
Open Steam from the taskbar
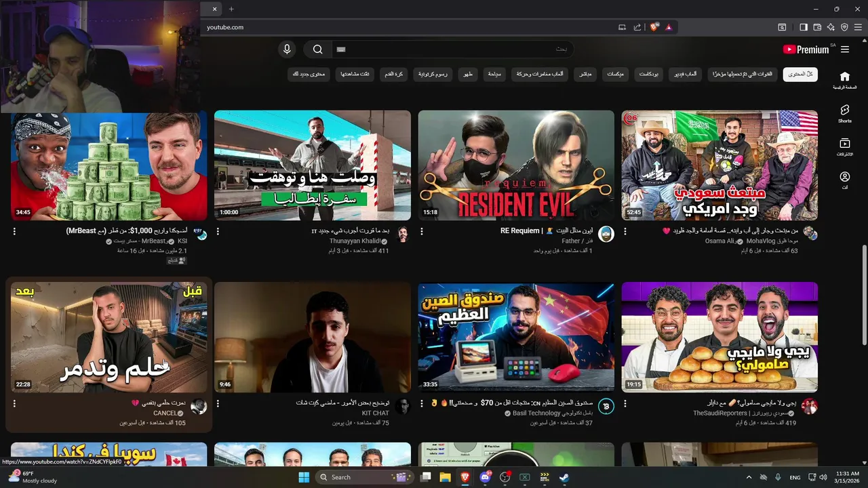564,477
